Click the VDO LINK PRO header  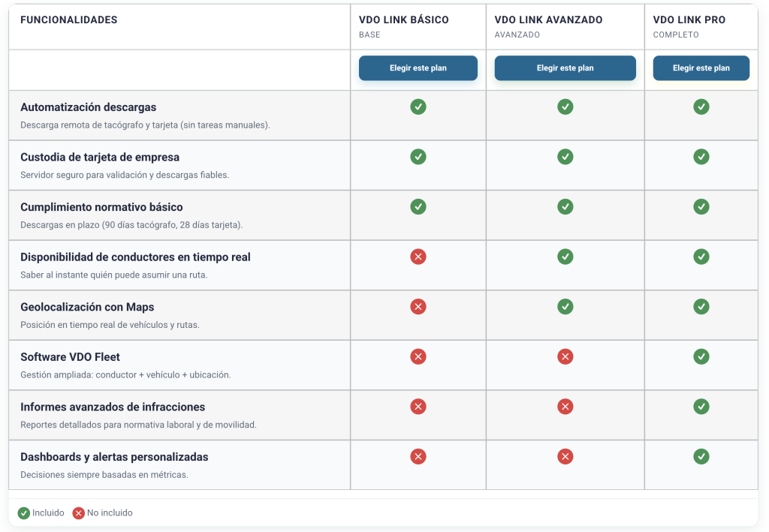point(689,20)
